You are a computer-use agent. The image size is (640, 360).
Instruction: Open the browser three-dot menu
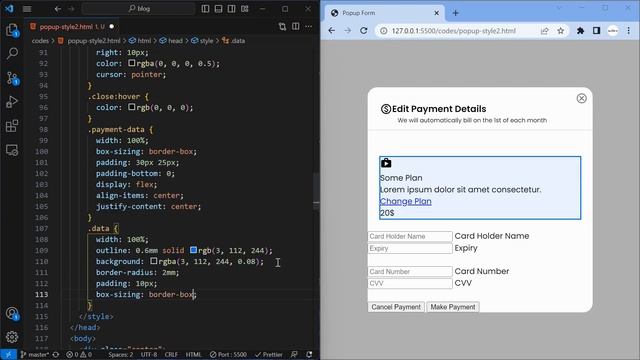pyautogui.click(x=629, y=31)
